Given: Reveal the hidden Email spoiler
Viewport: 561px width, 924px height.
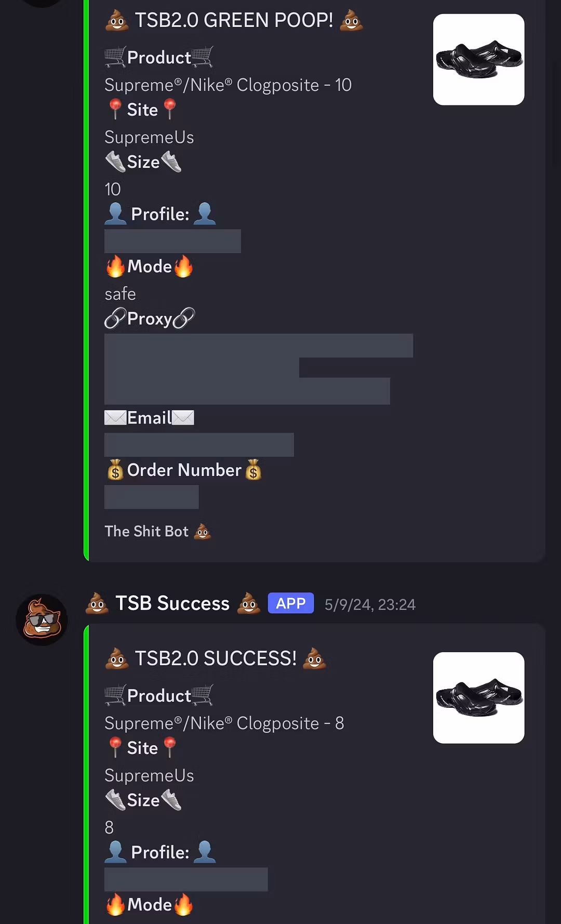Looking at the screenshot, I should point(199,445).
